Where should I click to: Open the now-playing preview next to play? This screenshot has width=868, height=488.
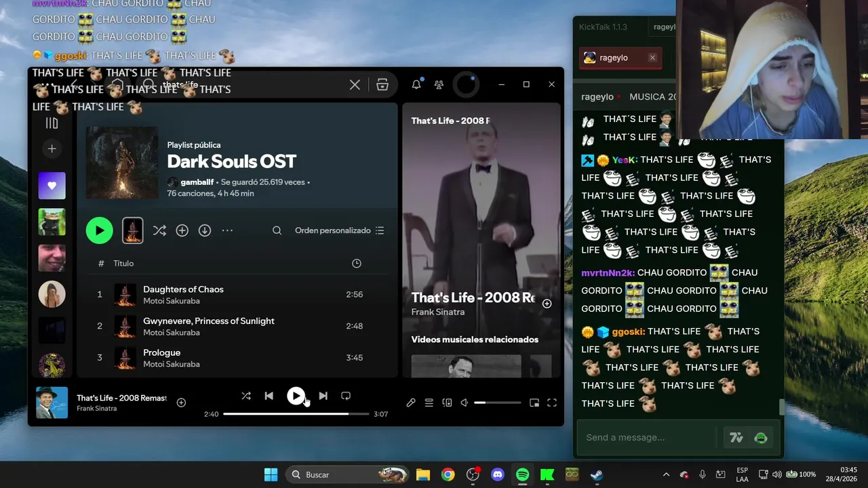[x=132, y=230]
